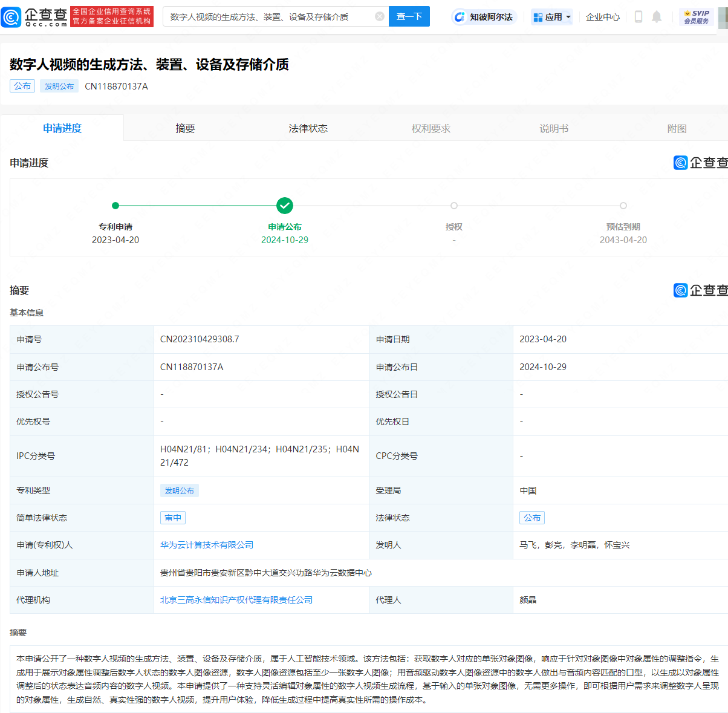This screenshot has height=713, width=728.
Task: Select the 预估到期 timeline dot
Action: [x=623, y=206]
